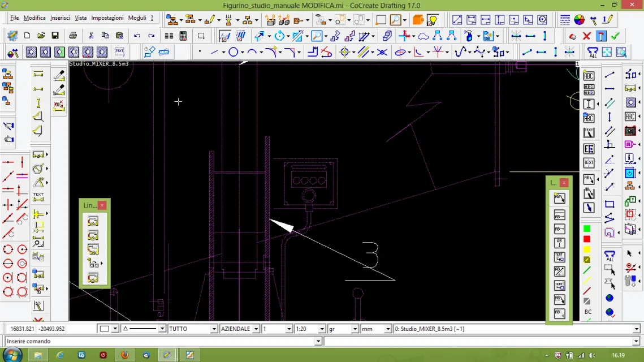Screen dimensions: 644x362
Task: Click the calculator icon
Action: [183, 36]
